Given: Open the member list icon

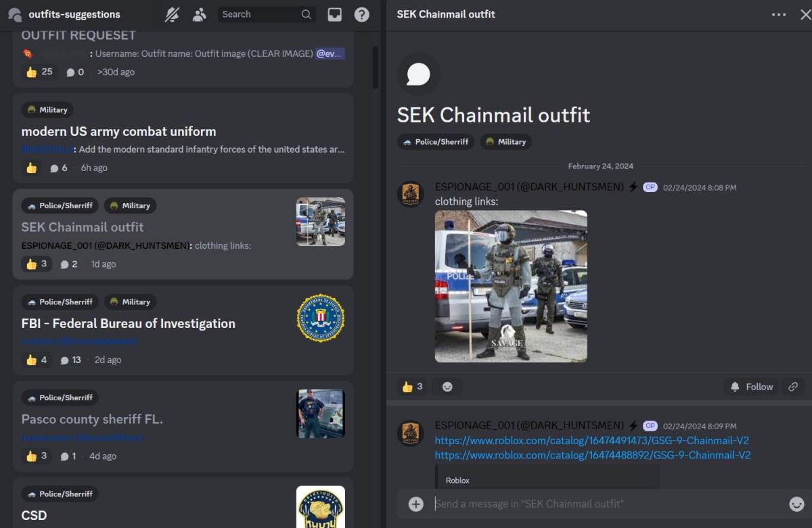Looking at the screenshot, I should (199, 14).
